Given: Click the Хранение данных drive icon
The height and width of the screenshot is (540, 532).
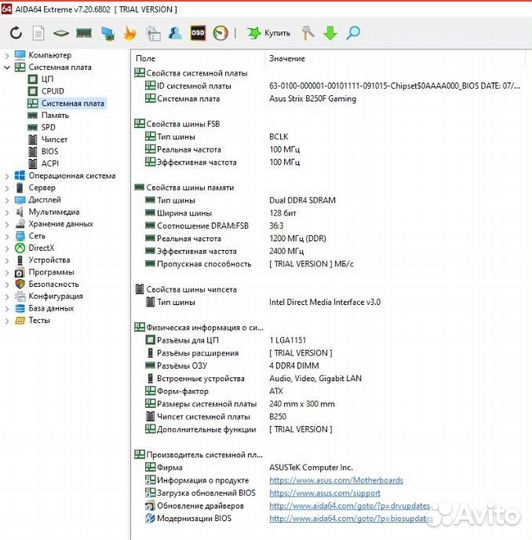Looking at the screenshot, I should [x=20, y=224].
